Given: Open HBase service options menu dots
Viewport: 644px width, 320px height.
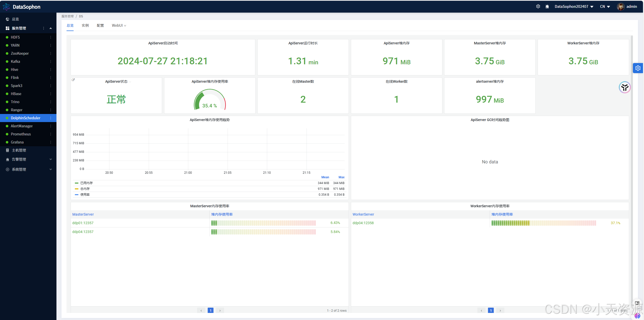Looking at the screenshot, I should tap(51, 94).
